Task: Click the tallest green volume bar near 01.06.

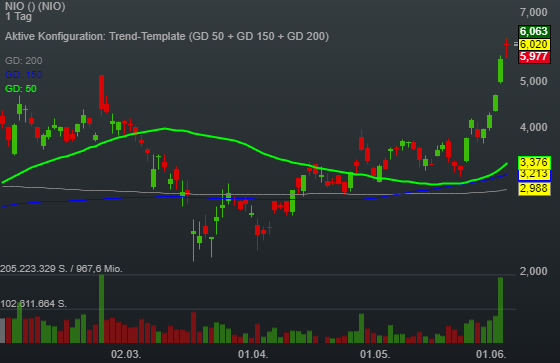Action: tap(500, 310)
